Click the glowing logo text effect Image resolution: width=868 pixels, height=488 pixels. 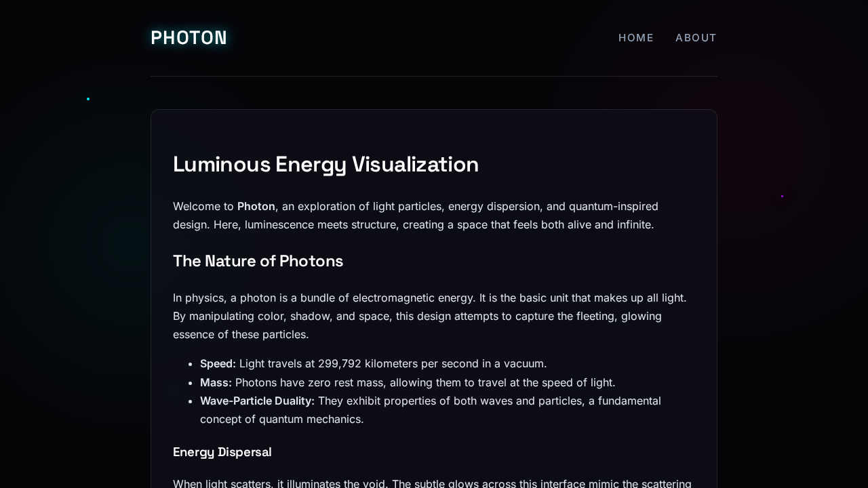click(189, 37)
